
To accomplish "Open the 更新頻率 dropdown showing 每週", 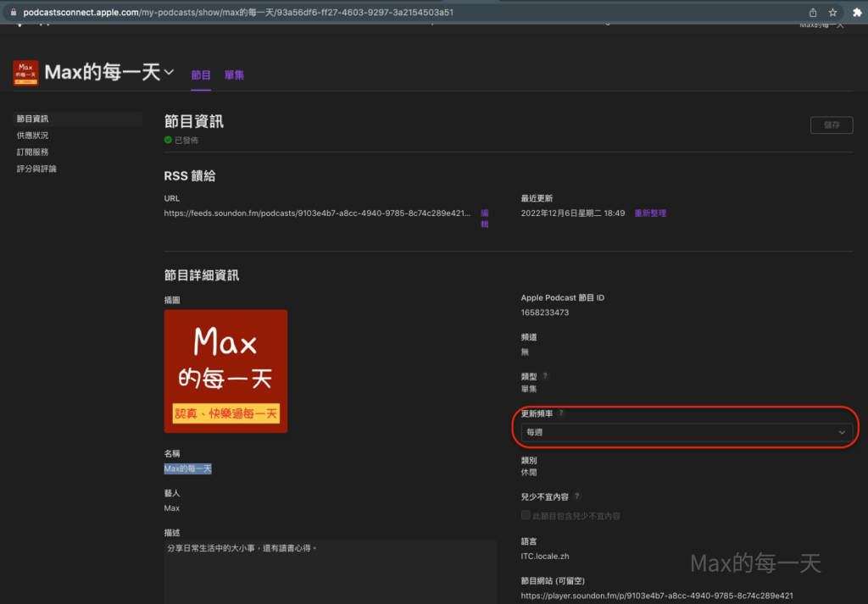I will pos(686,432).
